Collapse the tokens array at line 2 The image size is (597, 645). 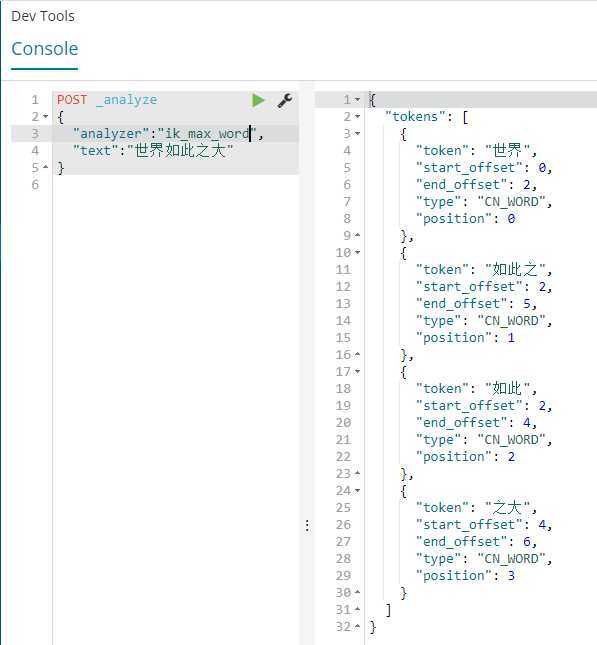(357, 117)
